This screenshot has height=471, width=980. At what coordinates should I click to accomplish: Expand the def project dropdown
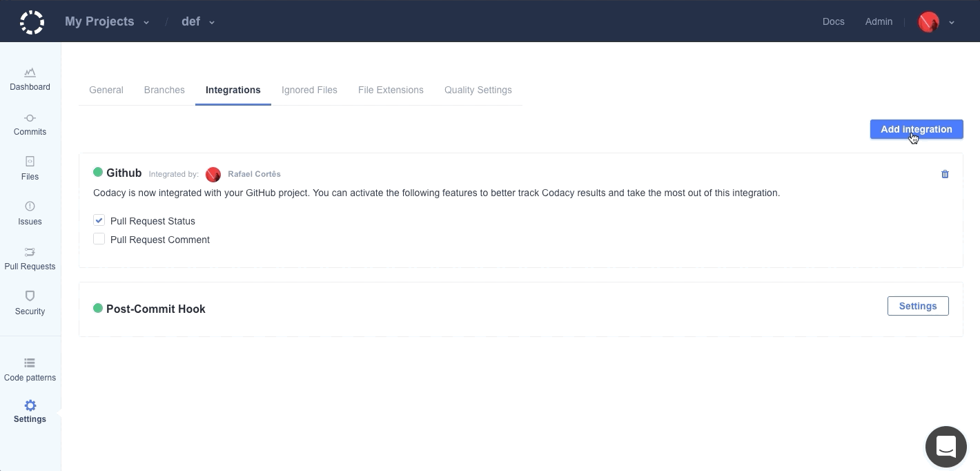coord(198,21)
